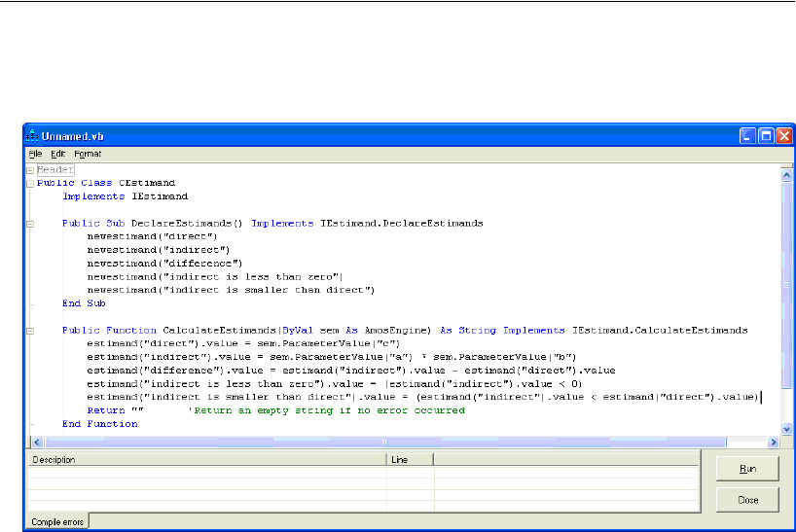Collapse the CalculateEstimands function block
The width and height of the screenshot is (796, 532).
click(x=30, y=331)
